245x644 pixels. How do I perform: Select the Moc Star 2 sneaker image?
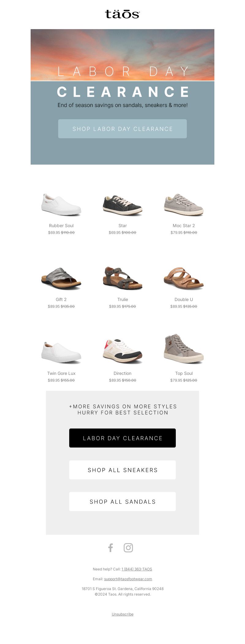pyautogui.click(x=184, y=204)
